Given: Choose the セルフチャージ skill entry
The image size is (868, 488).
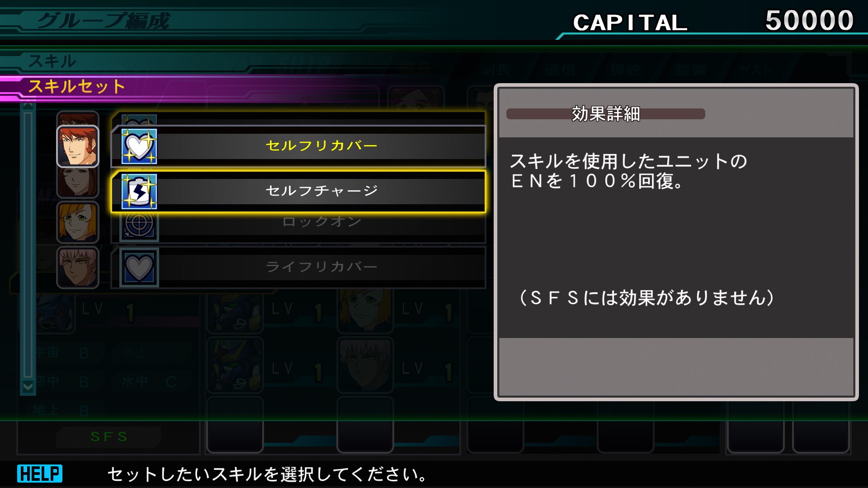Looking at the screenshot, I should 298,191.
